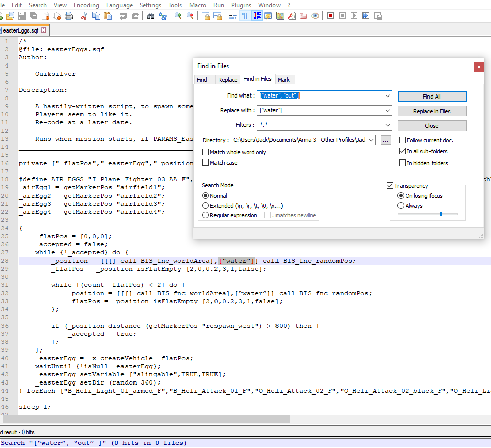The image size is (491, 448).
Task: Click the Save All toolbar icon
Action: tap(34, 16)
